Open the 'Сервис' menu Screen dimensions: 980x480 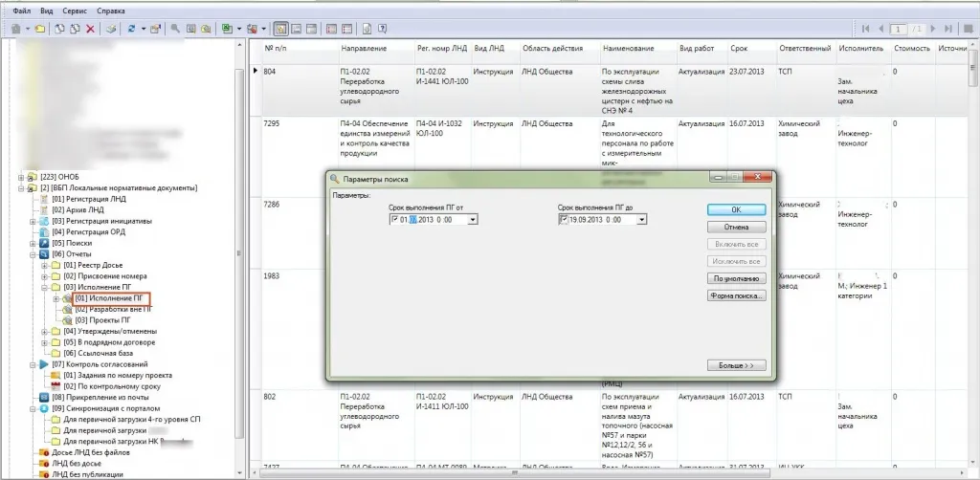tap(74, 10)
